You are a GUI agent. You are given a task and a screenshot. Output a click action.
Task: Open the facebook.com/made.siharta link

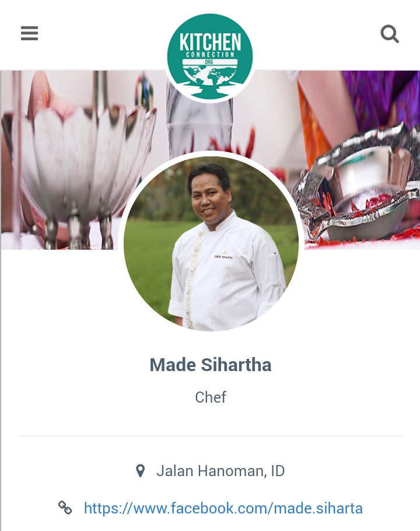[x=223, y=508]
